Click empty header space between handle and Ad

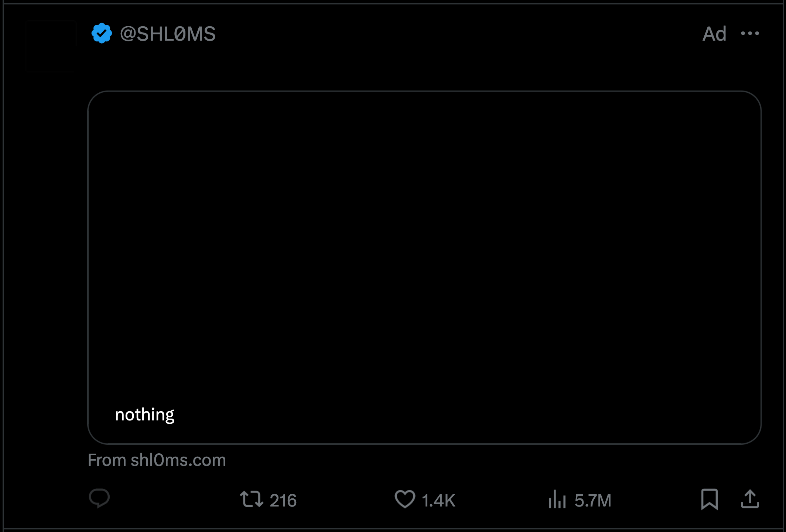tap(443, 34)
